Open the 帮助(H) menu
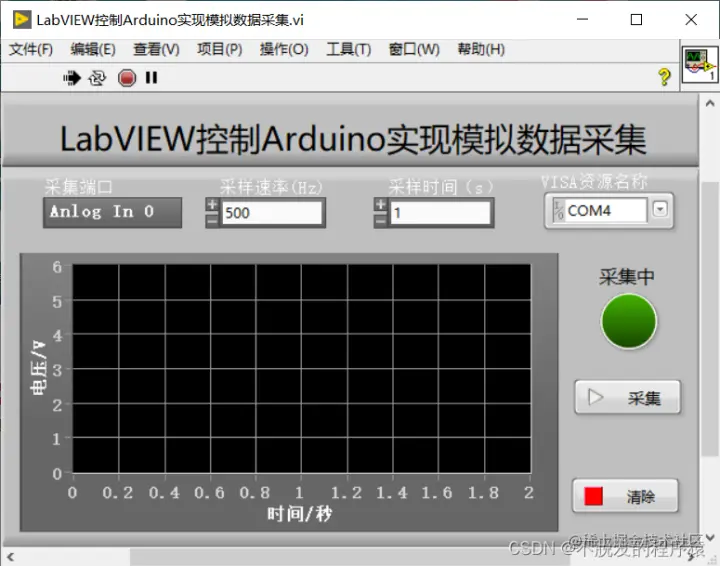The height and width of the screenshot is (566, 720). (x=481, y=49)
